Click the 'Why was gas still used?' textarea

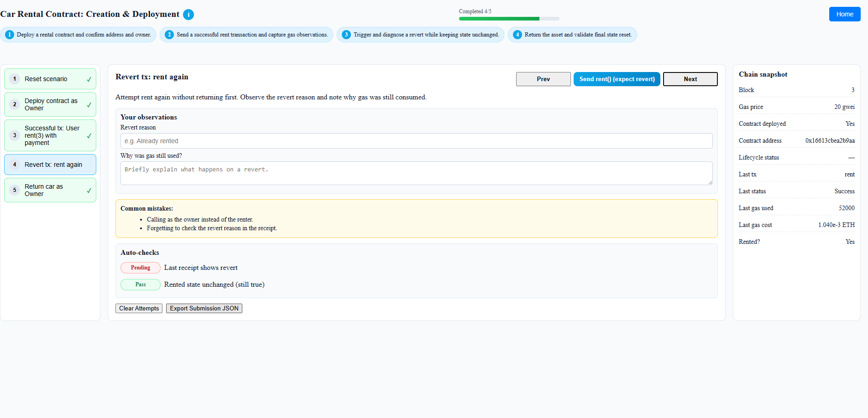click(x=416, y=173)
